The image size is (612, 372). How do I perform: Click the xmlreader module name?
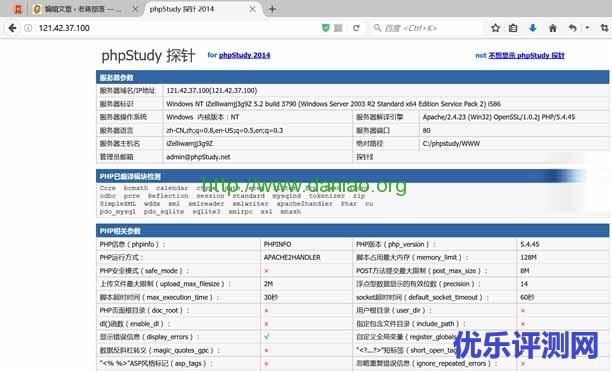[206, 204]
